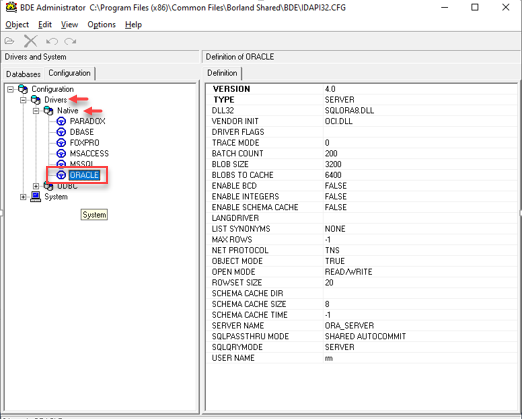Click the empty LANGDRIVER value field
Image resolution: width=522 pixels, height=419 pixels.
click(420, 218)
